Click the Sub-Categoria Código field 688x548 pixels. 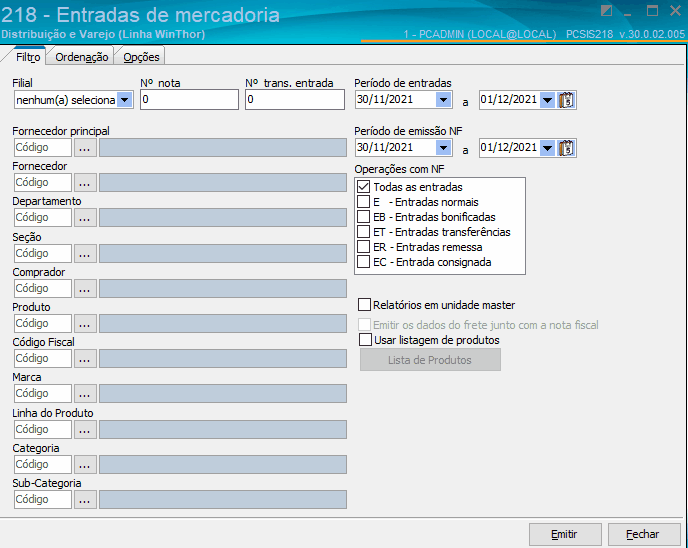(43, 500)
